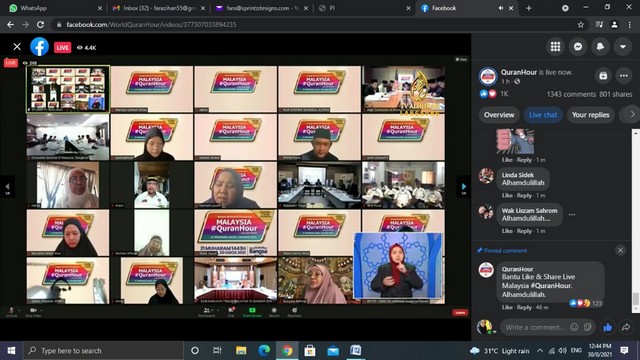Click the Write a comment field

(535, 327)
